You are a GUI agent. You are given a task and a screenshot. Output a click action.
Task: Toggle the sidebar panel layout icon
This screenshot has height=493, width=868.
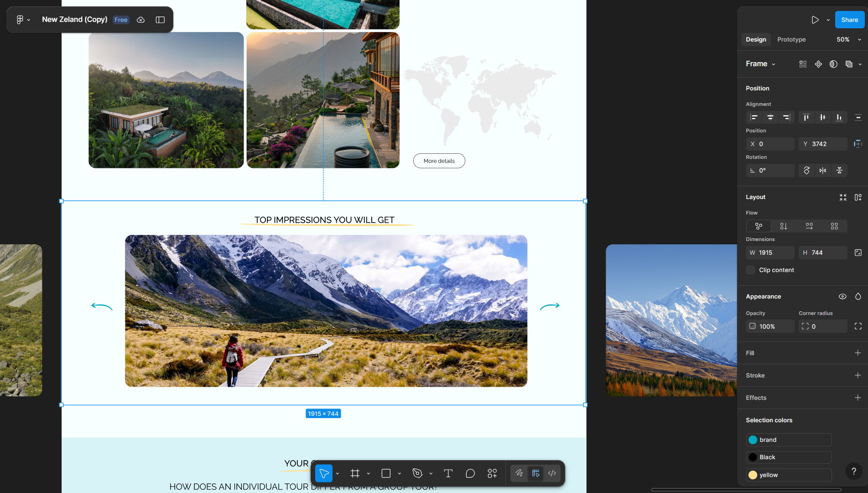pyautogui.click(x=160, y=20)
